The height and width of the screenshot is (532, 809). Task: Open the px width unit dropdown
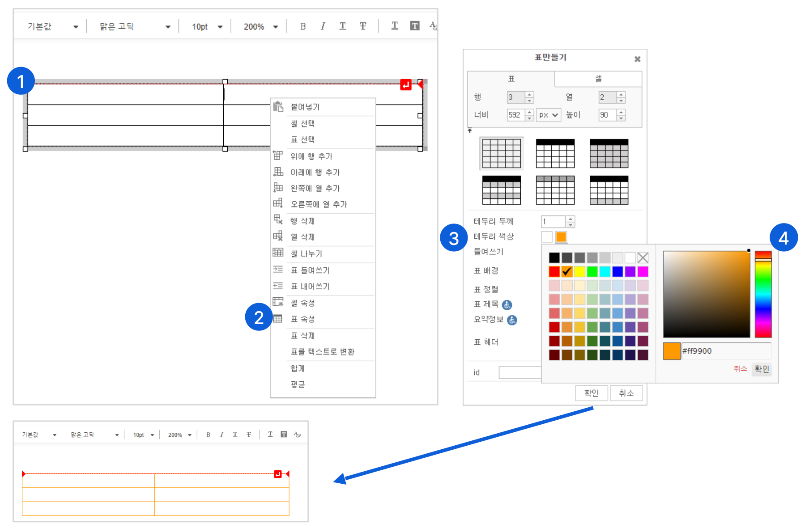549,115
